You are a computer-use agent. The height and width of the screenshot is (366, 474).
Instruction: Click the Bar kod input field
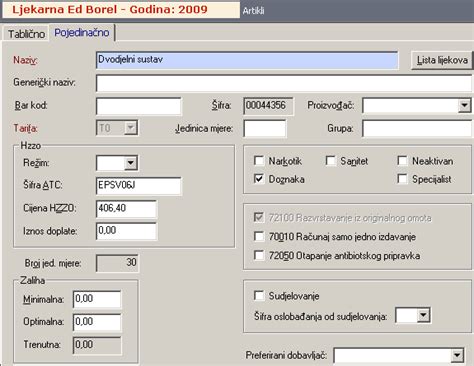pyautogui.click(x=139, y=106)
